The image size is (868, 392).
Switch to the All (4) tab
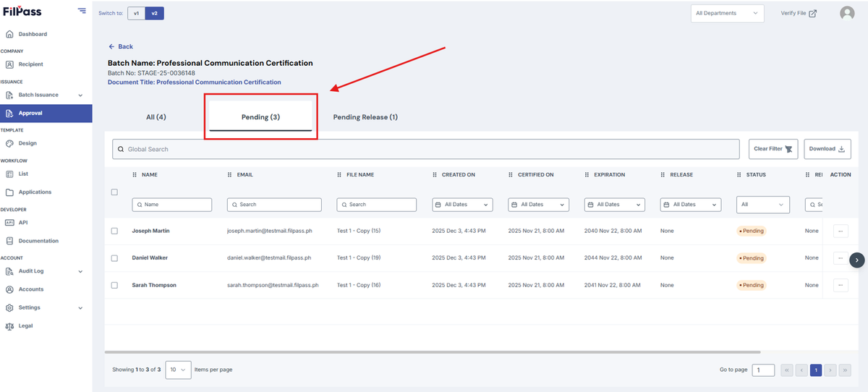[156, 116]
